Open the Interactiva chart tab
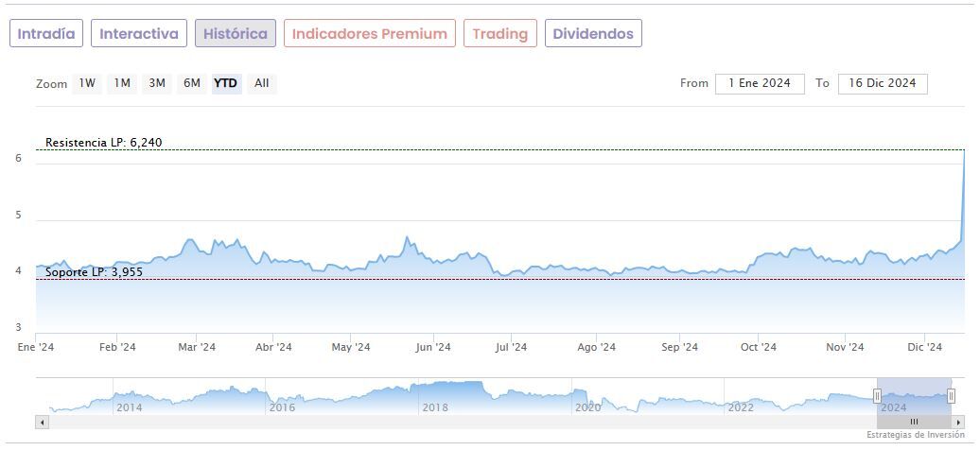This screenshot has width=980, height=450. click(139, 34)
